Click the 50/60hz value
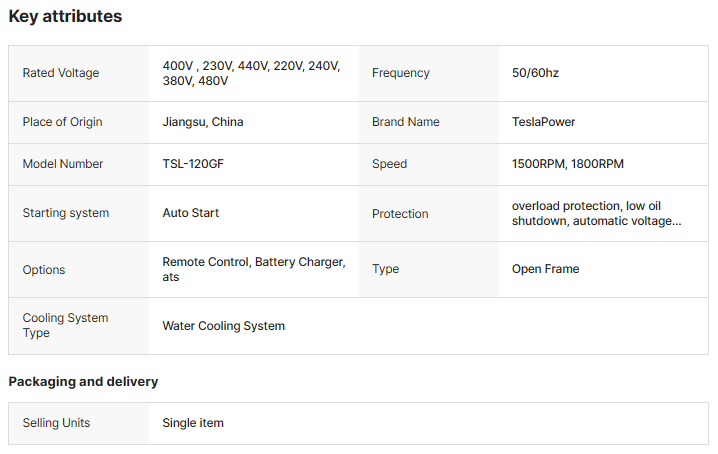The width and height of the screenshot is (718, 454). 535,73
